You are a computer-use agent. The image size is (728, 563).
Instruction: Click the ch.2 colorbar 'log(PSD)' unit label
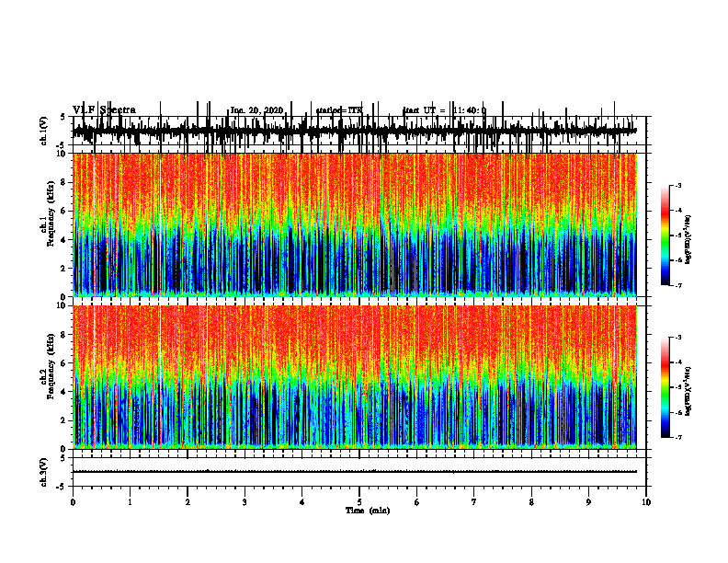688,391
